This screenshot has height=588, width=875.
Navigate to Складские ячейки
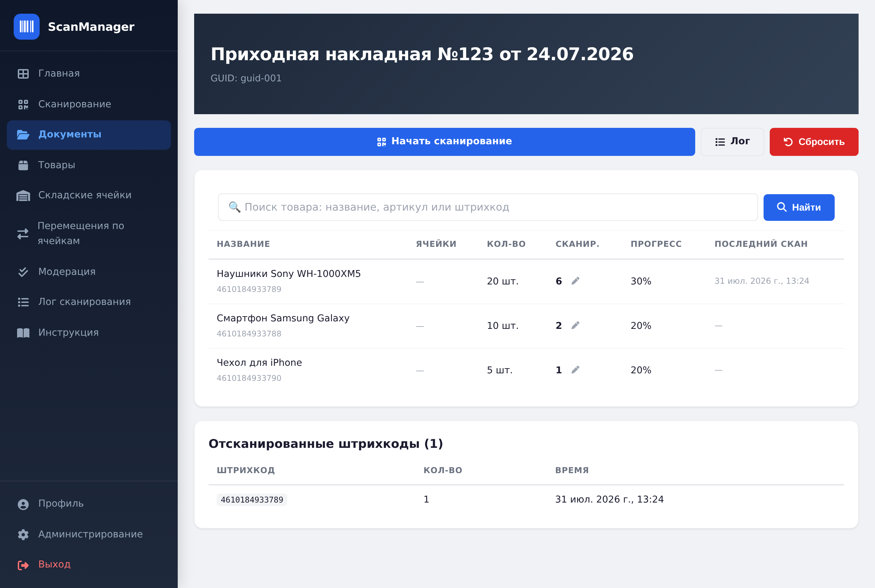[x=89, y=196]
